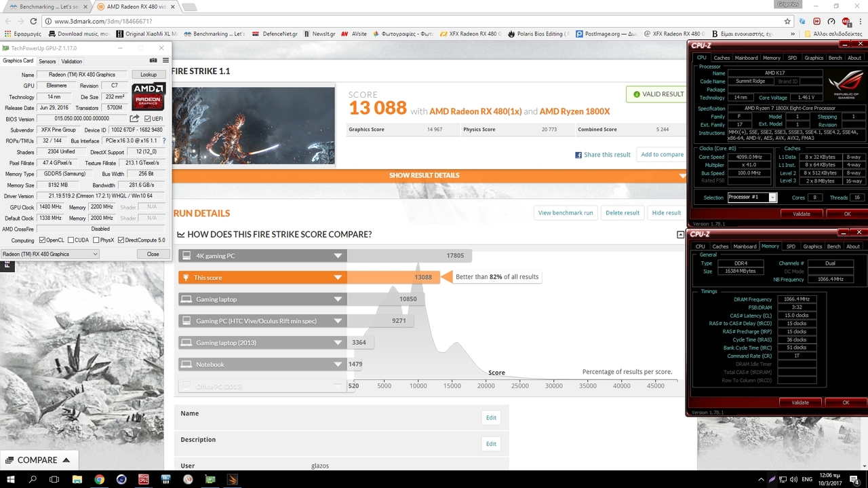Click the Delete result button
Screen dimensions: 868x488
coord(623,212)
